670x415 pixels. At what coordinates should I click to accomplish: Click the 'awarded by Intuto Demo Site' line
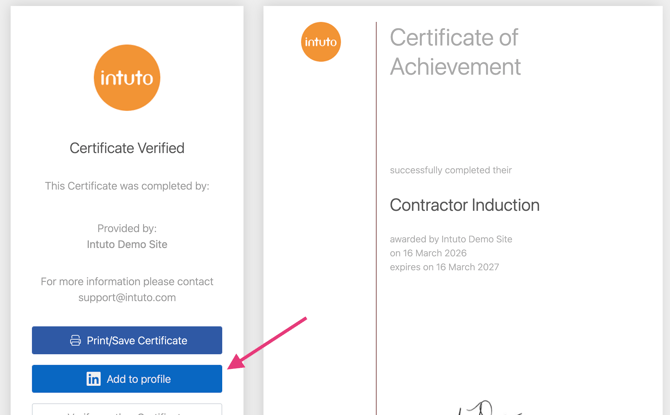[x=450, y=239]
